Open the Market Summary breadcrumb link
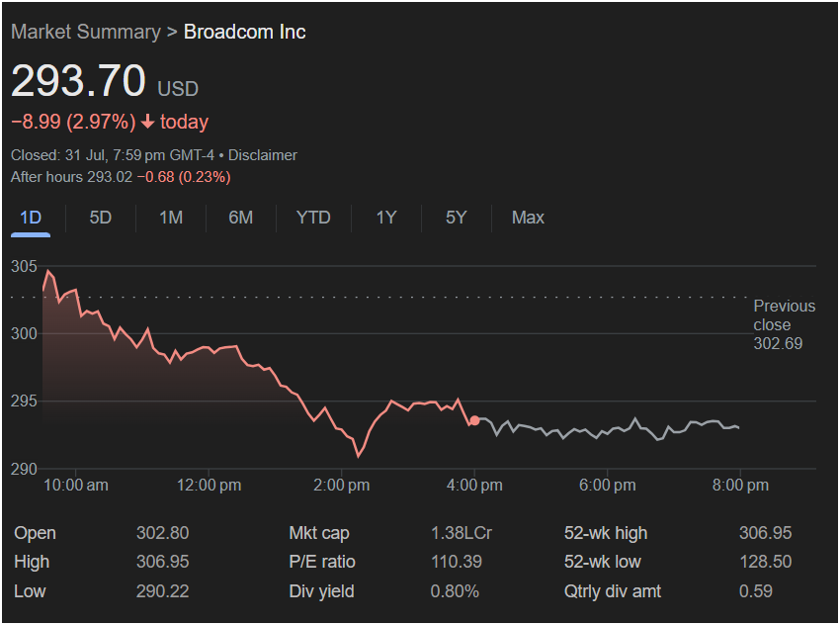 [86, 32]
